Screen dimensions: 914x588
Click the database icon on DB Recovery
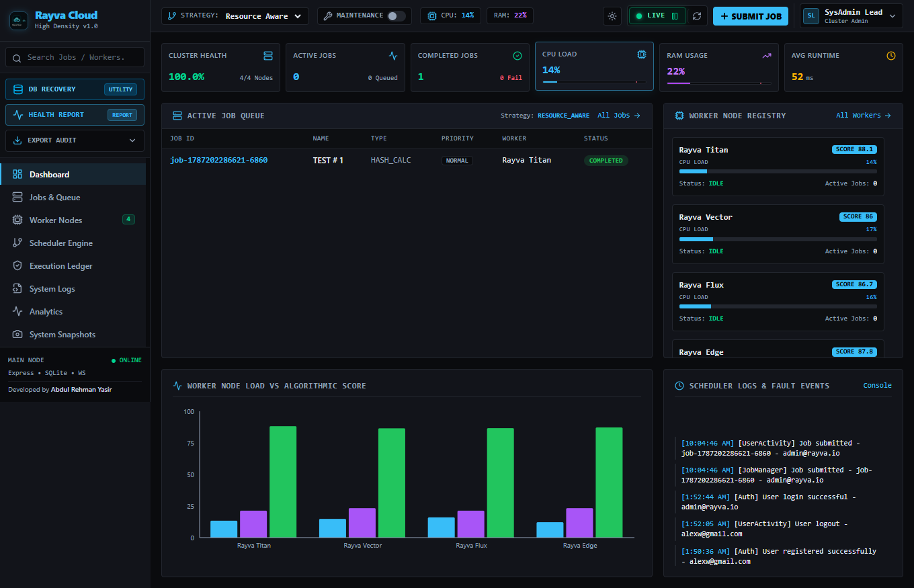tap(18, 89)
